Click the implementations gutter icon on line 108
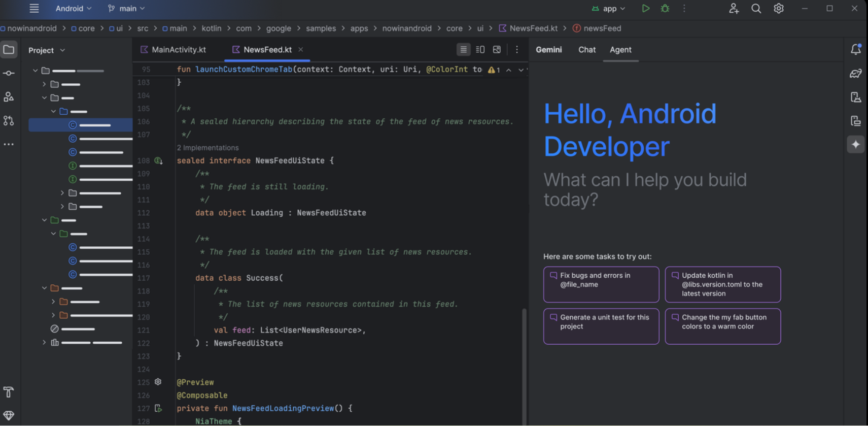This screenshot has height=426, width=868. pyautogui.click(x=158, y=161)
